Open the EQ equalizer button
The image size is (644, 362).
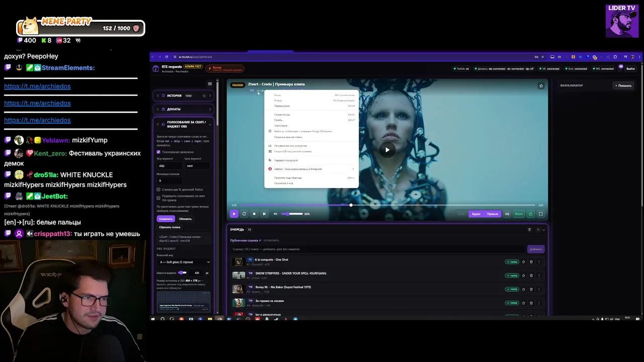[507, 214]
